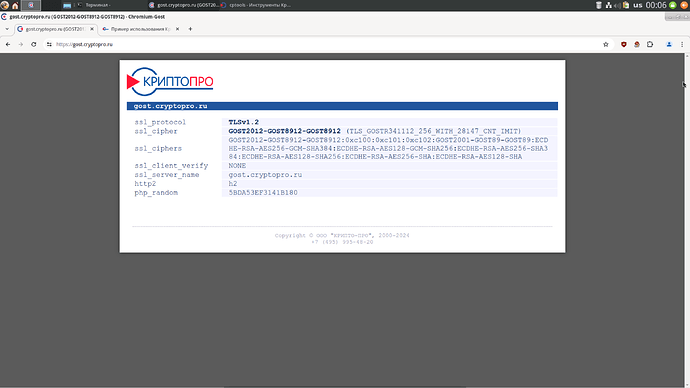Screen dimensions: 690x388
Task: Select the Chromium workspace button in the panel
Action: pyautogui.click(x=31, y=5)
